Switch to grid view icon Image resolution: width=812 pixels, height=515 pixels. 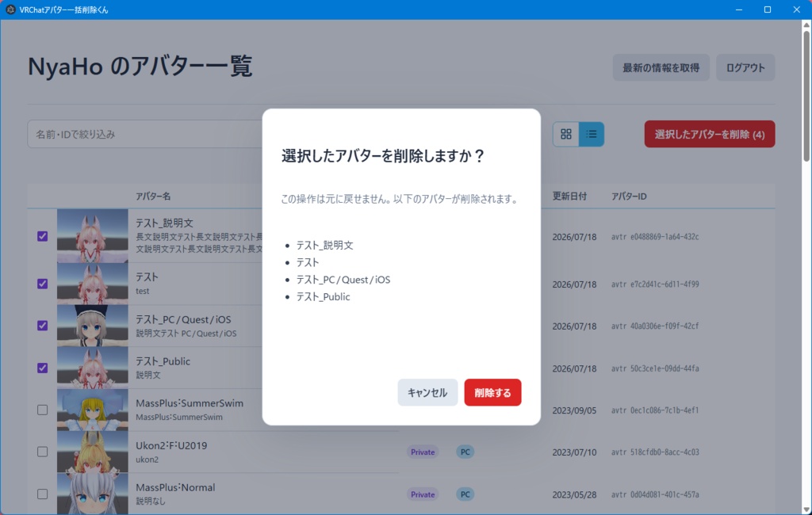coord(566,134)
